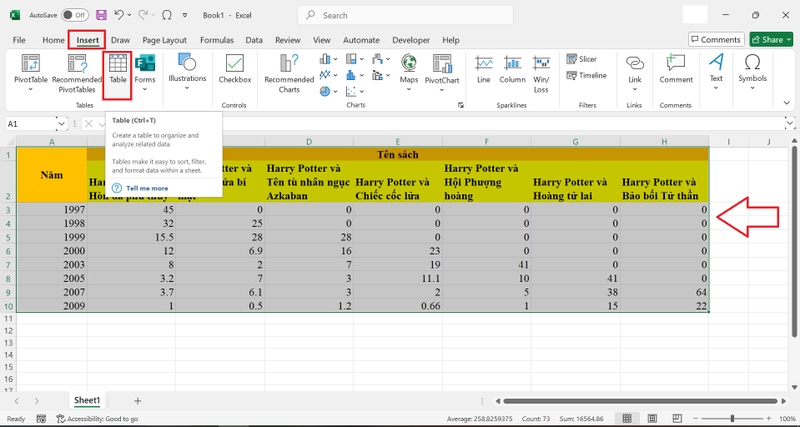The width and height of the screenshot is (800, 427).
Task: Click the Name Box showing A1
Action: point(31,124)
